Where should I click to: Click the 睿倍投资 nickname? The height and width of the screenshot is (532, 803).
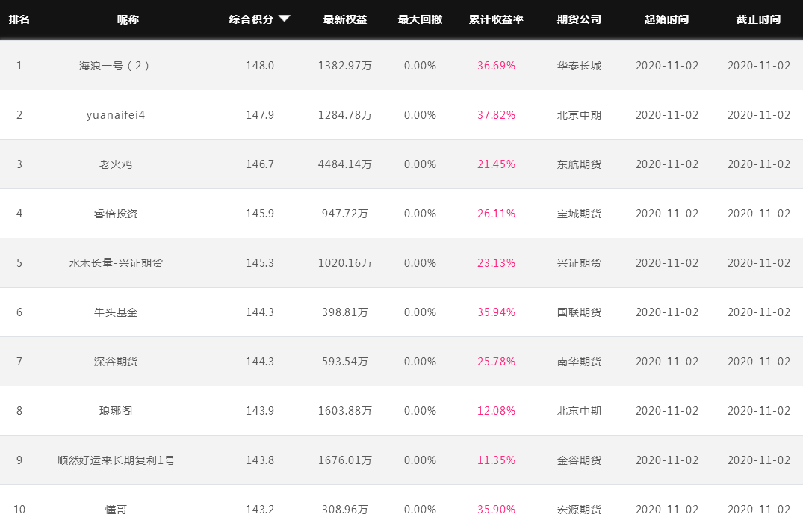[x=116, y=214]
